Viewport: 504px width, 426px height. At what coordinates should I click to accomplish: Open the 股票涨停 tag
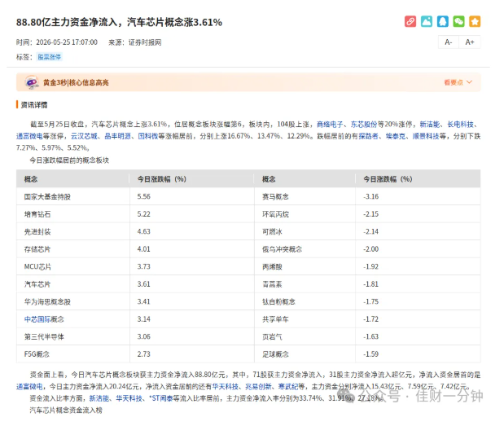[49, 57]
